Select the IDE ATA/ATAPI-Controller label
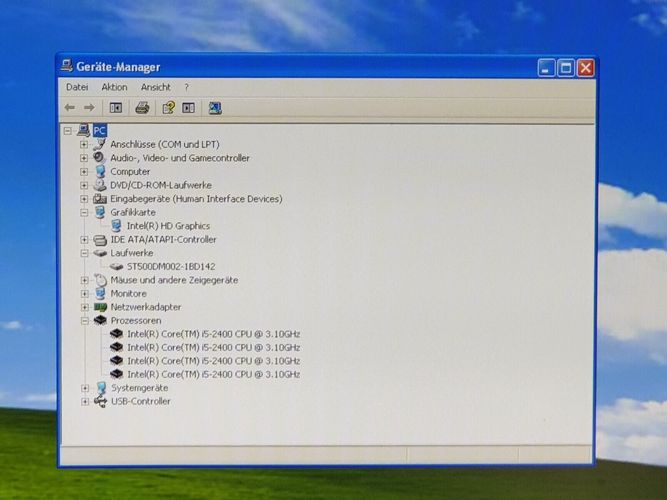This screenshot has width=667, height=500. 163,240
